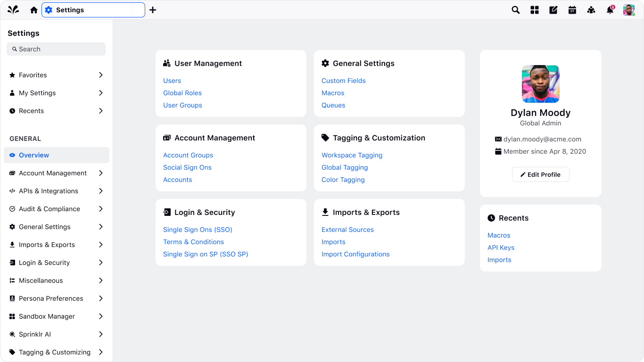Image resolution: width=644 pixels, height=362 pixels.
Task: Open the notifications bell icon
Action: coord(610,10)
